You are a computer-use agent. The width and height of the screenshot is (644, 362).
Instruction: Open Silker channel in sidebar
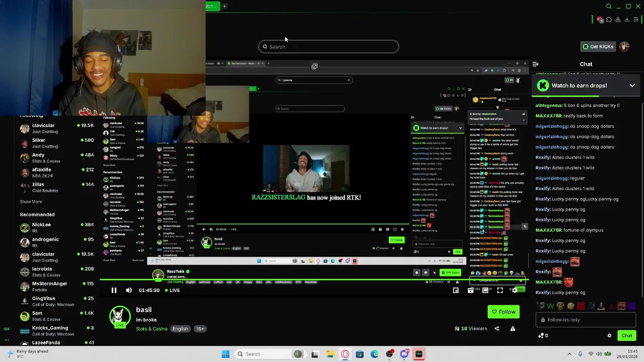coord(56,143)
